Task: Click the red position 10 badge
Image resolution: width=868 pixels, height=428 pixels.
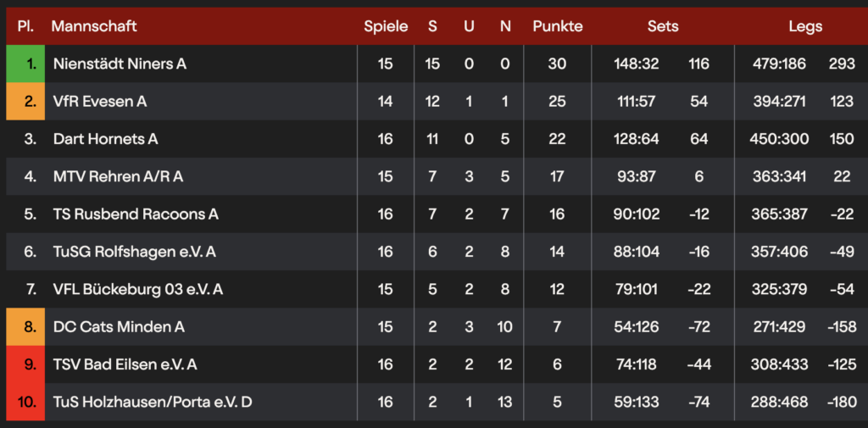Action: 25,401
